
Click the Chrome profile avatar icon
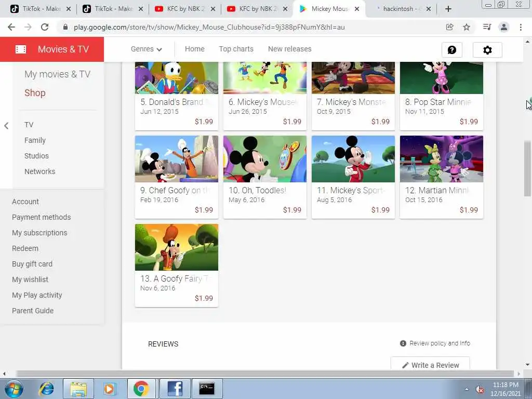pyautogui.click(x=504, y=27)
